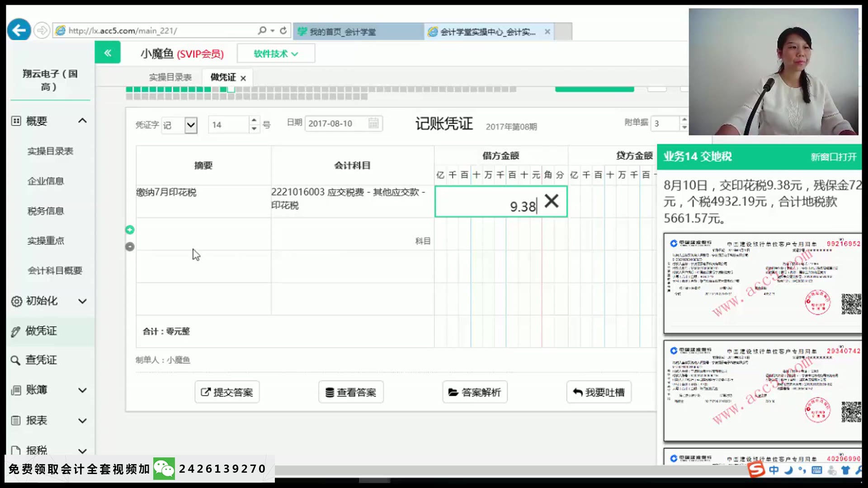Click the 查看答案 button
This screenshot has width=868, height=488.
351,392
